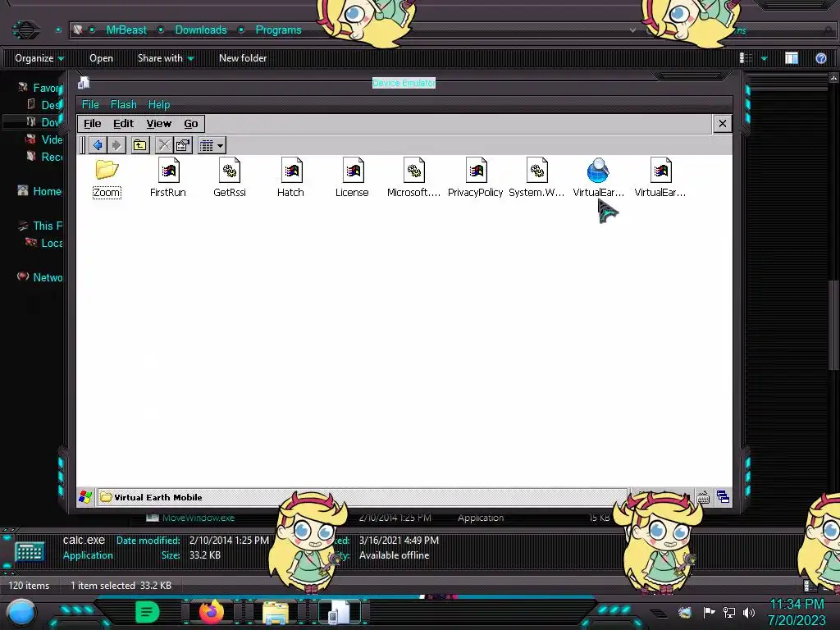This screenshot has width=840, height=630.
Task: Select the Hatch file icon
Action: coord(291,178)
